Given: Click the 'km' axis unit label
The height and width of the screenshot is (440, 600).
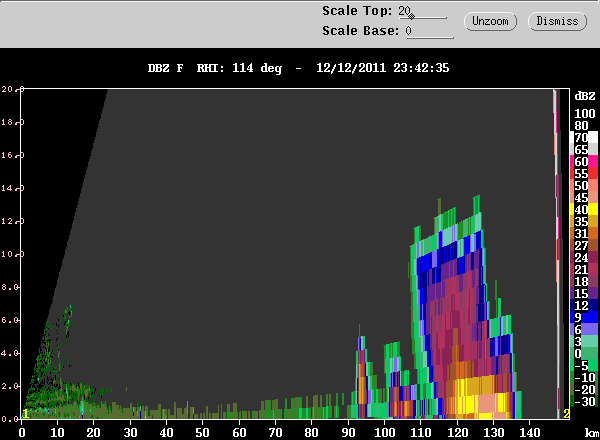Looking at the screenshot, I should [x=592, y=433].
